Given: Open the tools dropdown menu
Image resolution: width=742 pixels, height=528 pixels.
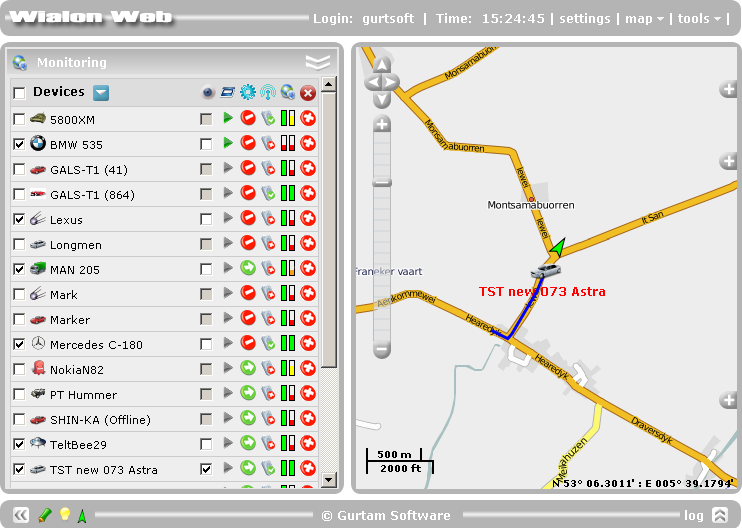Looking at the screenshot, I should point(699,19).
